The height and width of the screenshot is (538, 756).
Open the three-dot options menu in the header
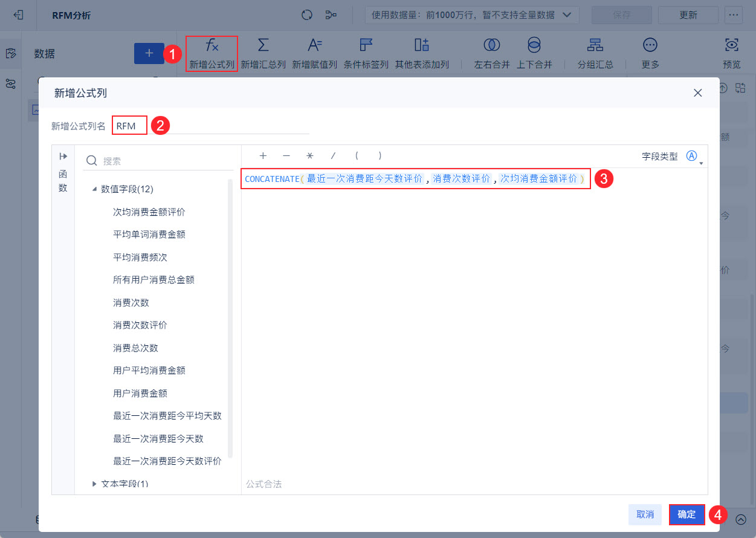733,15
